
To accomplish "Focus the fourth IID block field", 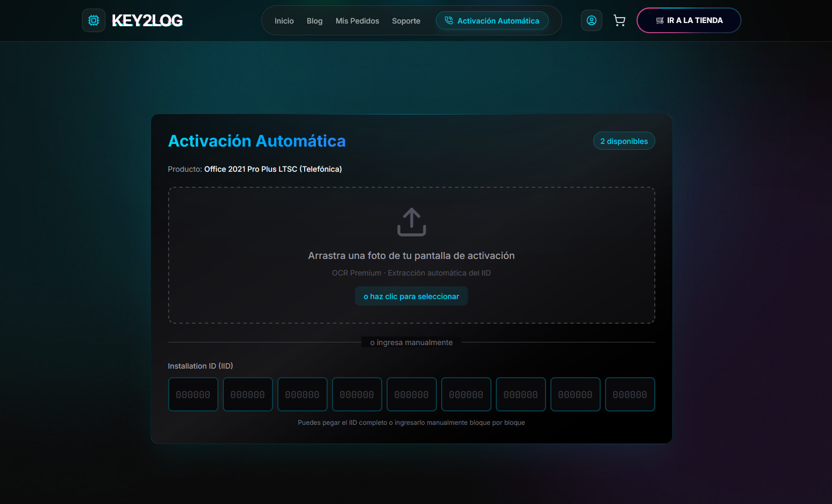I will [357, 394].
